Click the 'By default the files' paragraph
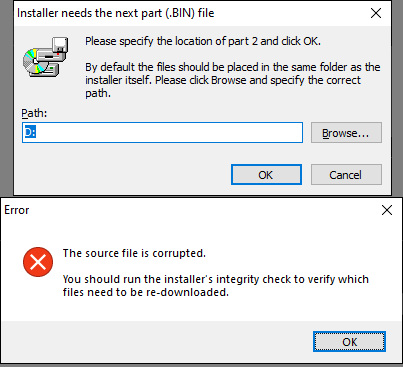 (233, 80)
